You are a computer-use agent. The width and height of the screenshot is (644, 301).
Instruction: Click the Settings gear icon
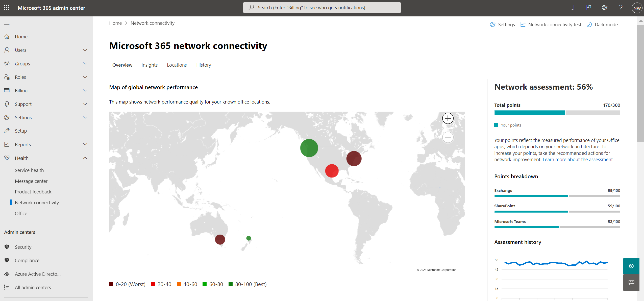[x=604, y=8]
